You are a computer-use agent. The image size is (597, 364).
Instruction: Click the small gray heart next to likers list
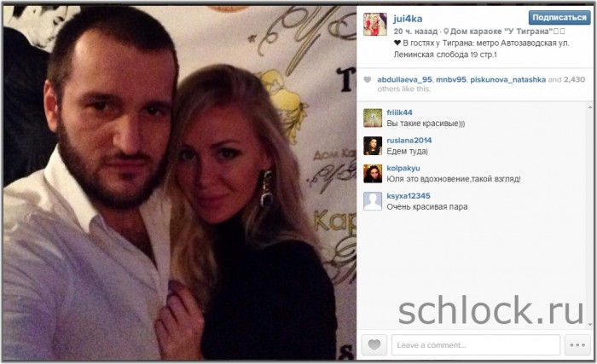click(367, 79)
